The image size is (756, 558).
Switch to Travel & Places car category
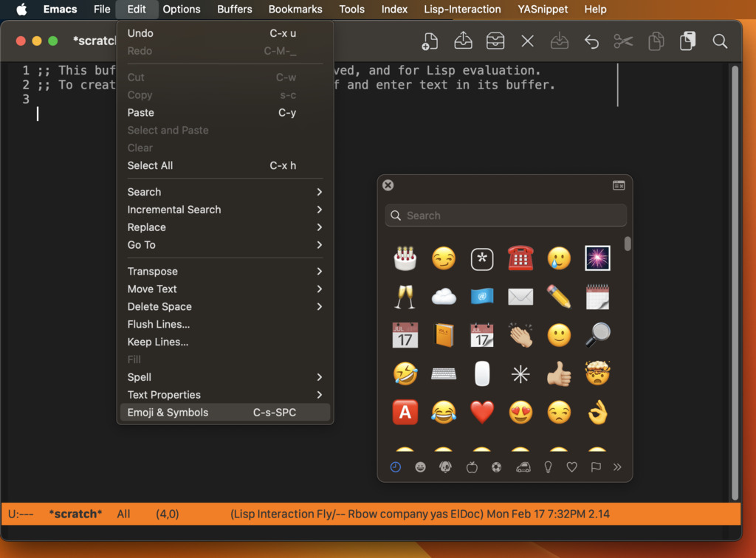coord(523,467)
